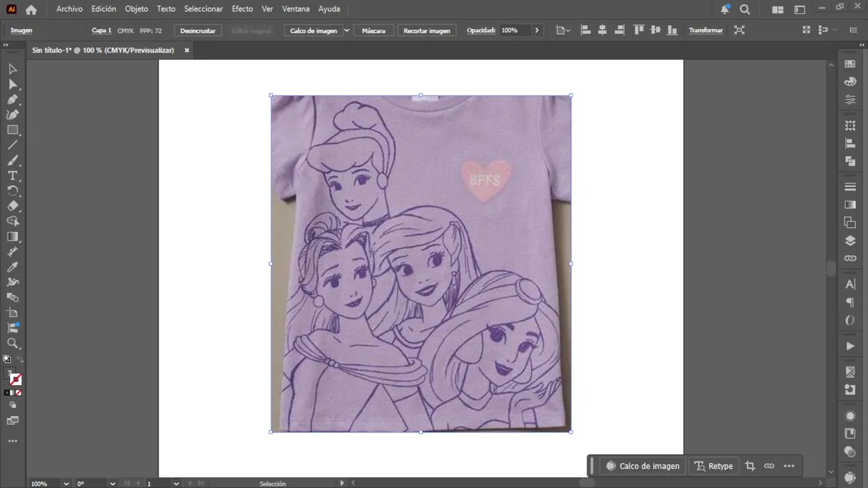This screenshot has height=488, width=868.
Task: Open Actions play icon in right dock
Action: [850, 346]
